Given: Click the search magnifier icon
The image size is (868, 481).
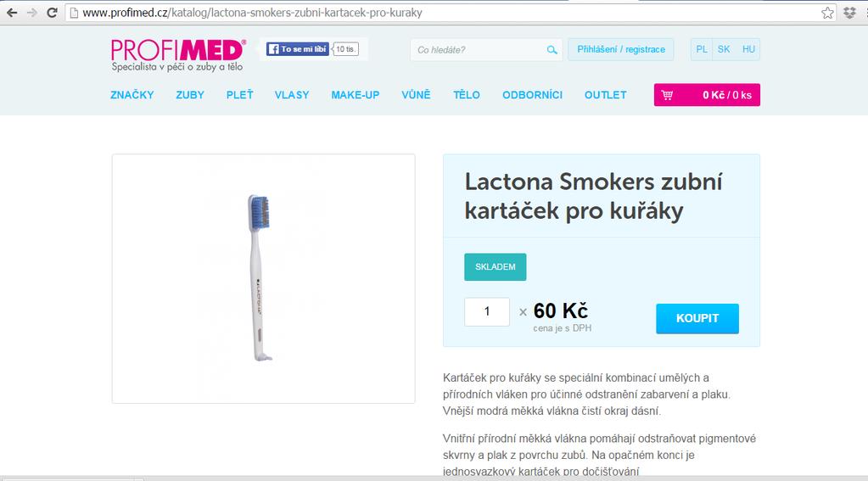Looking at the screenshot, I should [x=552, y=50].
